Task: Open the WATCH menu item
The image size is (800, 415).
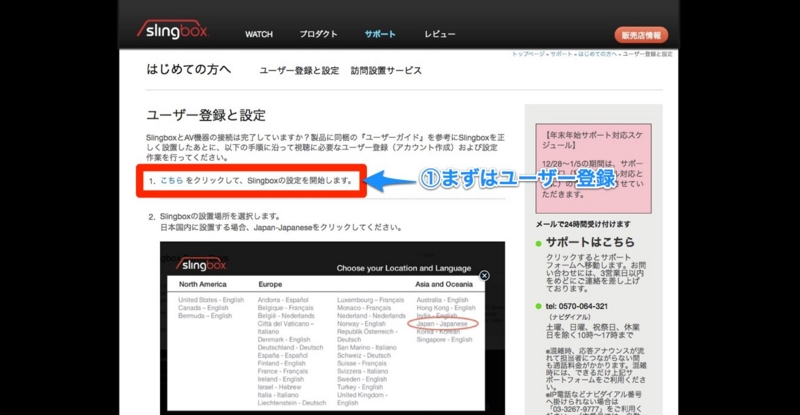Action: [259, 34]
